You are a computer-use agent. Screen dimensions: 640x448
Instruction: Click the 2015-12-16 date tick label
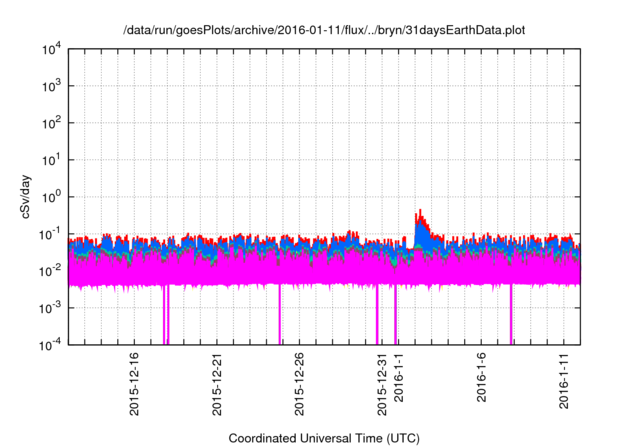(x=134, y=384)
